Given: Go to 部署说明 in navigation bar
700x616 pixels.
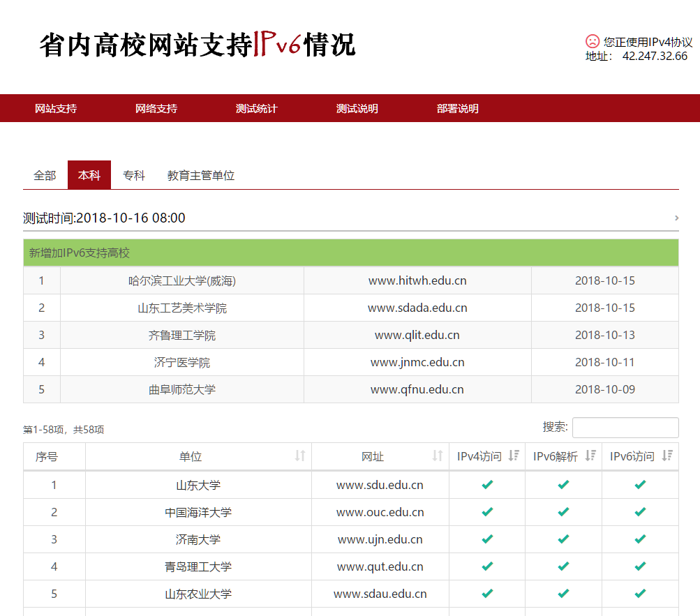Looking at the screenshot, I should [x=457, y=108].
